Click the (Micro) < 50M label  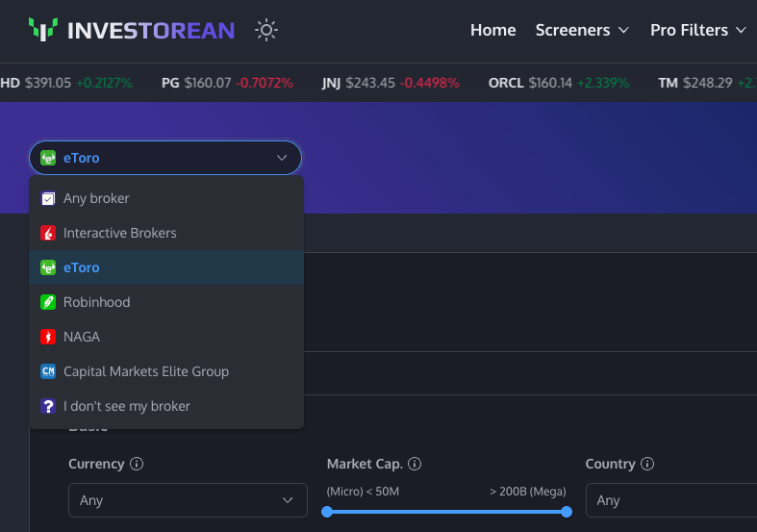tap(363, 492)
